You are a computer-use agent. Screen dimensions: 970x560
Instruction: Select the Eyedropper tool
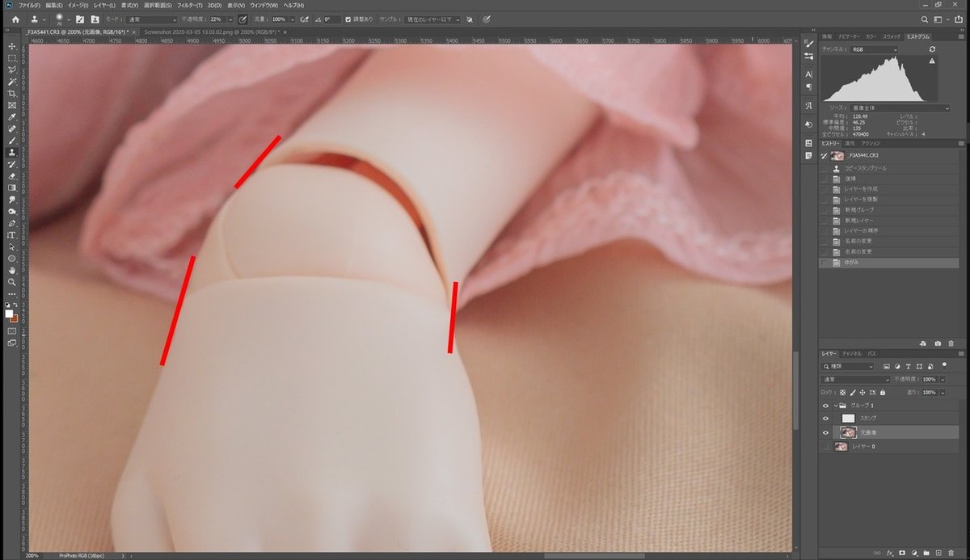12,117
